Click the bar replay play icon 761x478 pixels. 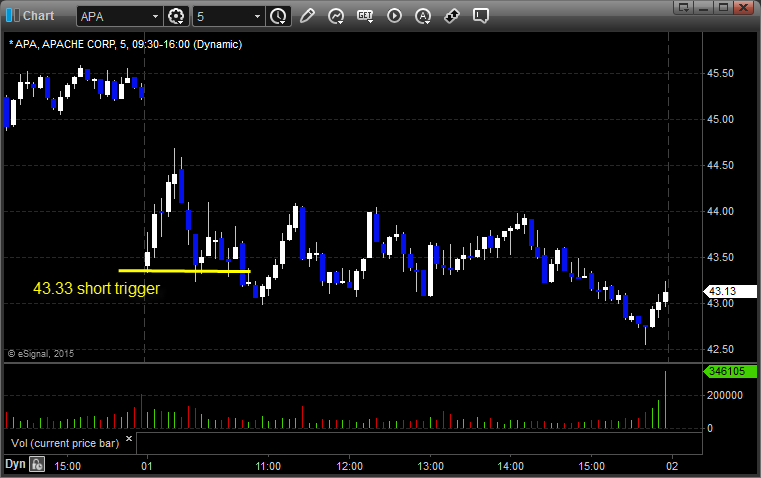(394, 16)
